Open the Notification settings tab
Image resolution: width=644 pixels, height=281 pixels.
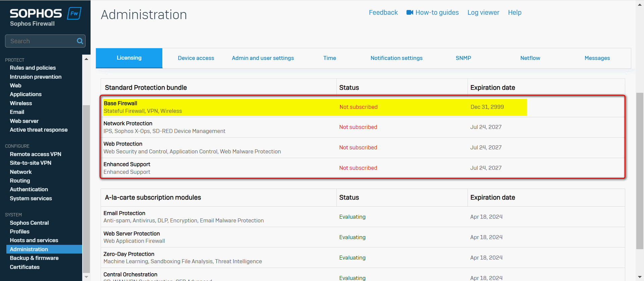point(396,58)
